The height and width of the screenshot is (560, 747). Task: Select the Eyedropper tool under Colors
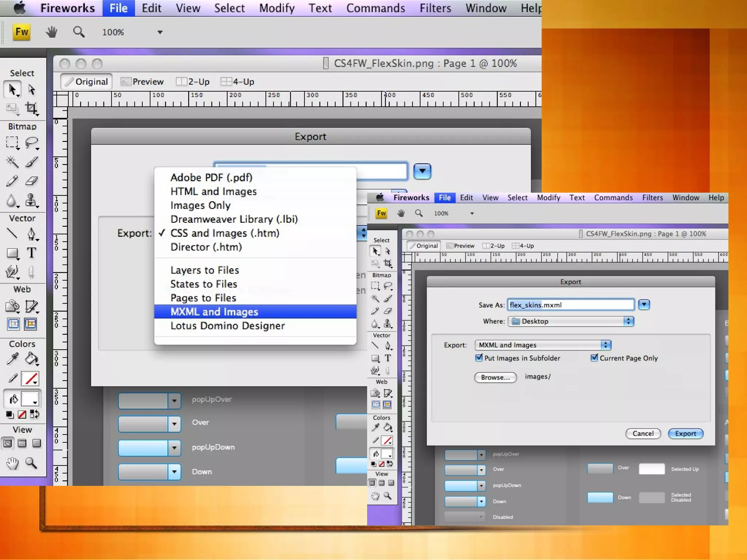[12, 359]
